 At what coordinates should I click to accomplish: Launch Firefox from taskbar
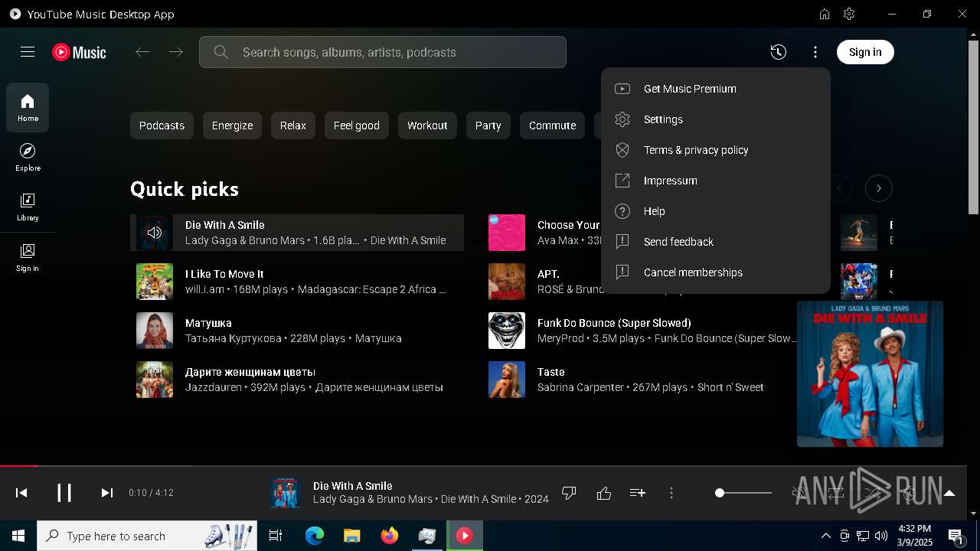pyautogui.click(x=390, y=536)
